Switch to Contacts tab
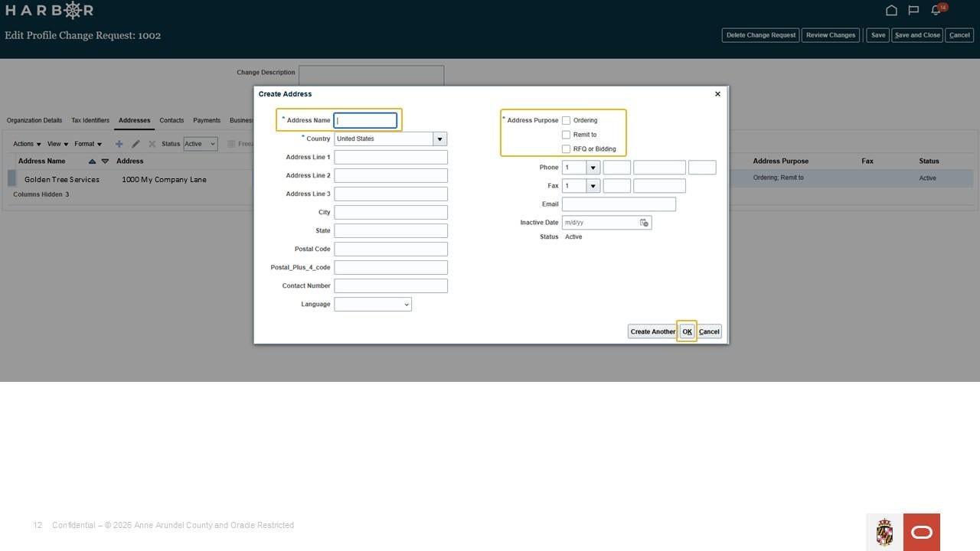Image resolution: width=980 pixels, height=551 pixels. [x=171, y=120]
